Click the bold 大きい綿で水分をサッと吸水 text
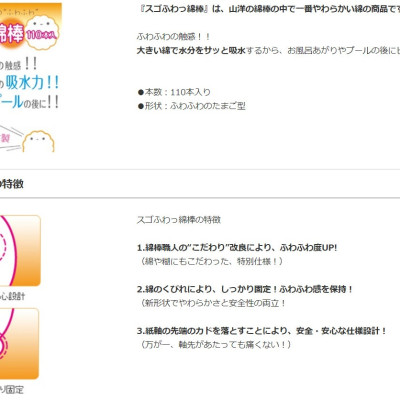Screen dimensions: 400x400 tap(191, 51)
